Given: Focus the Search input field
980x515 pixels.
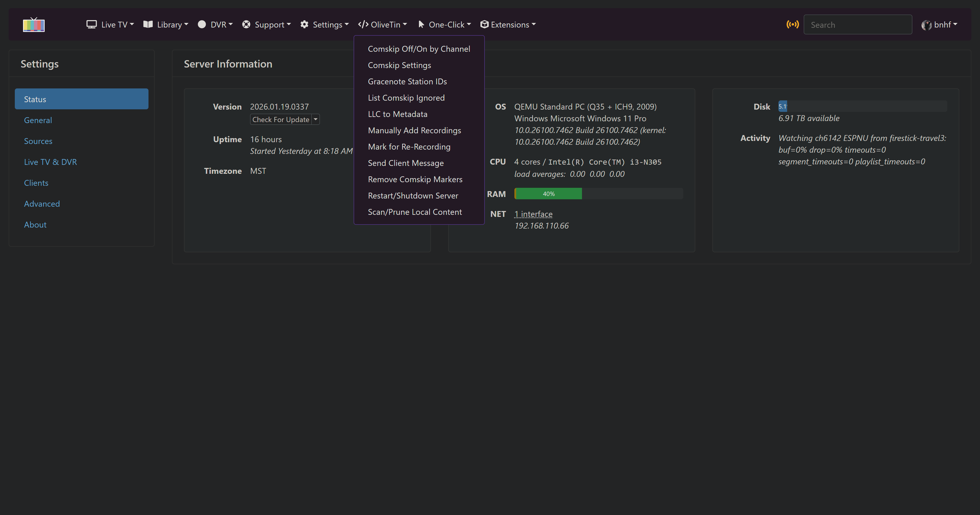Looking at the screenshot, I should [858, 25].
